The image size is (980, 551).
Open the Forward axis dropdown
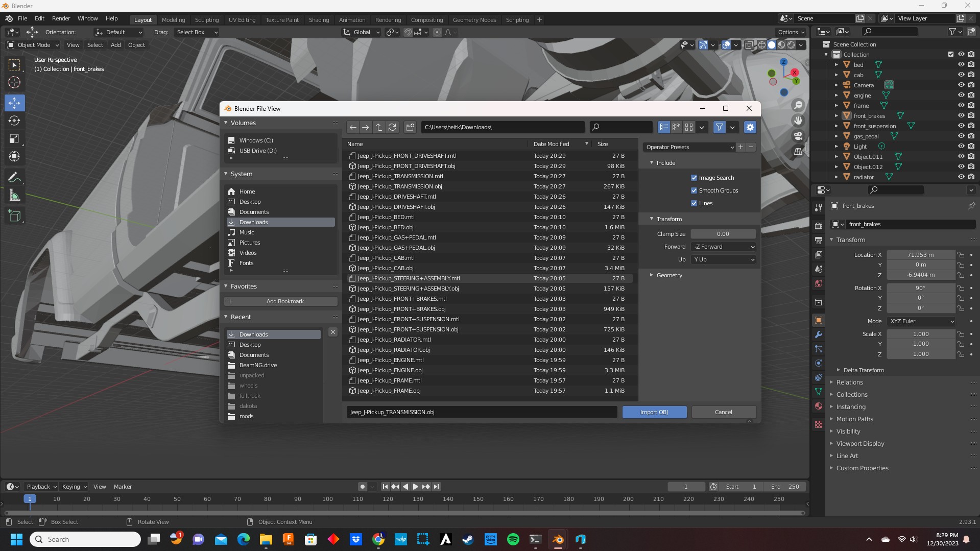(x=723, y=247)
